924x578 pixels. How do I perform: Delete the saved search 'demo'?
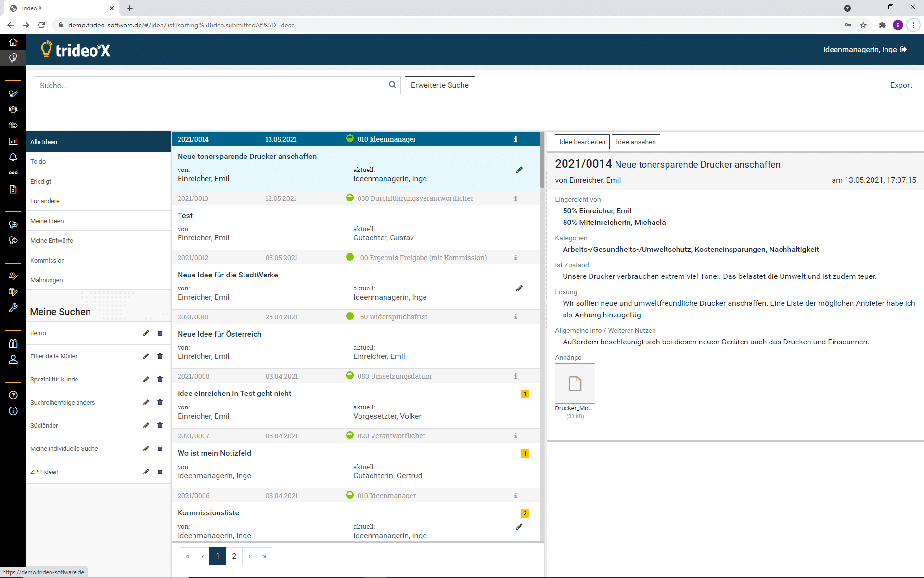[x=160, y=333]
